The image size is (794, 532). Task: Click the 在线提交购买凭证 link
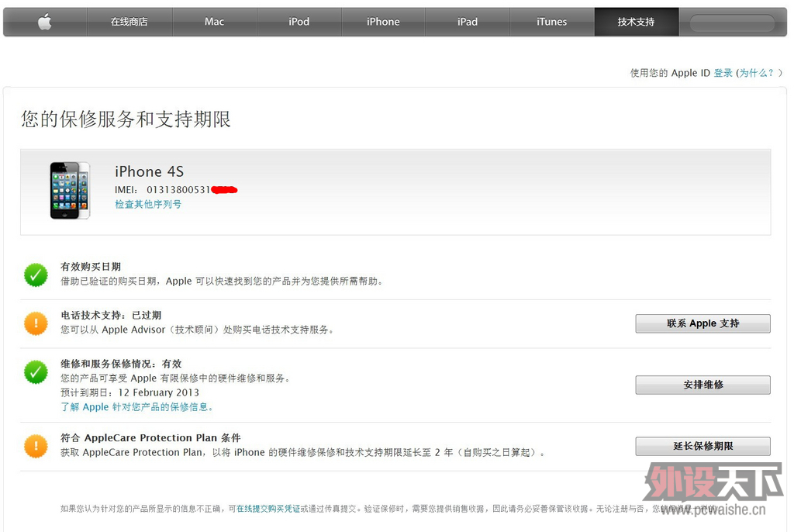(x=268, y=509)
